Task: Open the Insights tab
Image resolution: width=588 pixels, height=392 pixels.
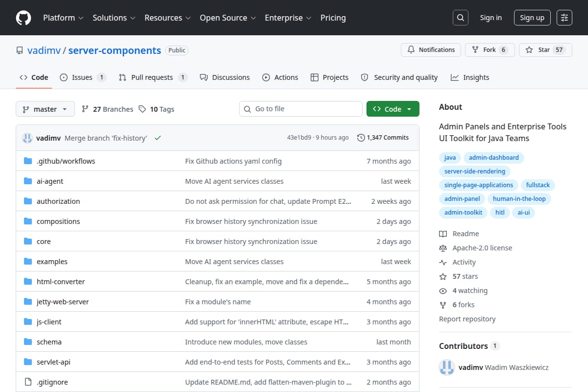Action: point(470,77)
